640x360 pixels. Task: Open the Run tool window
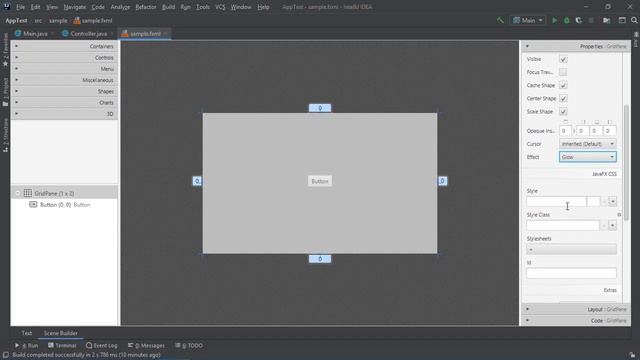27,345
